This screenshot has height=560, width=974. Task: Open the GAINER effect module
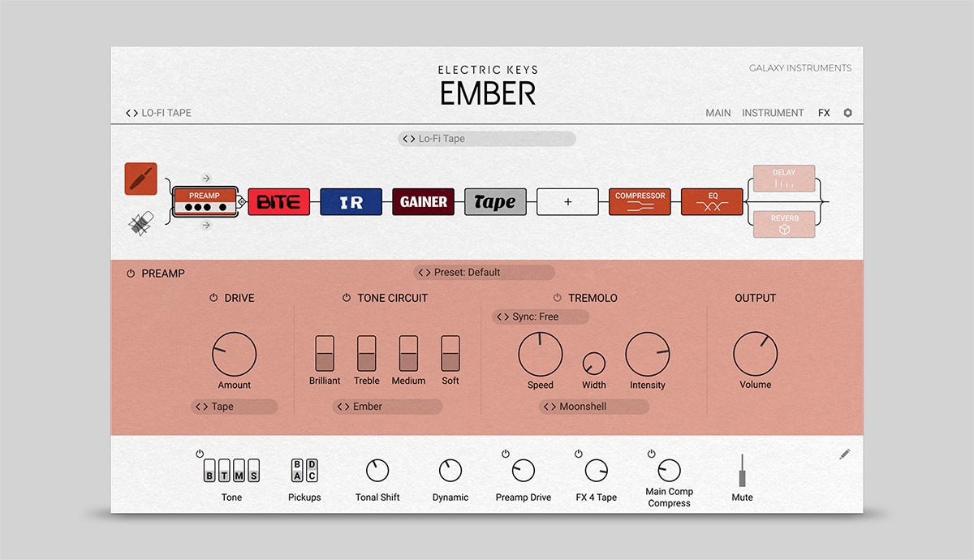click(423, 202)
